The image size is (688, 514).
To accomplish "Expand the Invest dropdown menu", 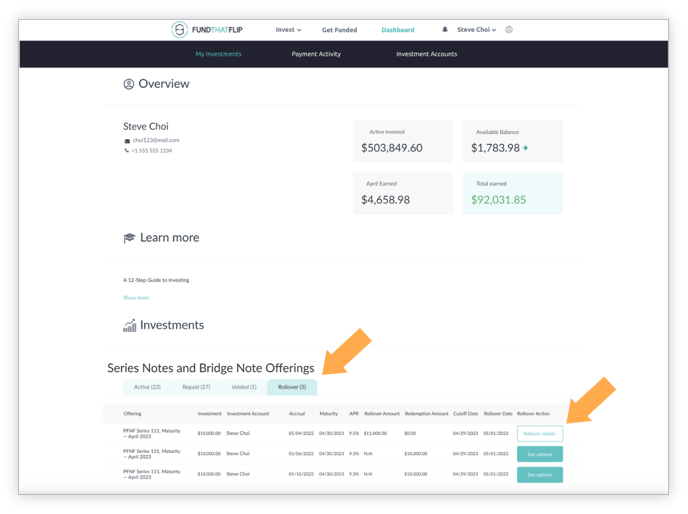I will (x=288, y=30).
